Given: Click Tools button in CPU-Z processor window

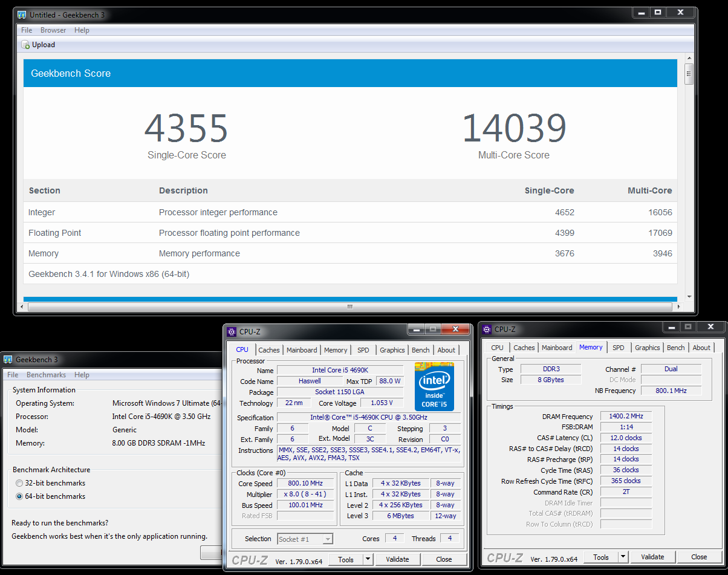Looking at the screenshot, I should [x=346, y=559].
